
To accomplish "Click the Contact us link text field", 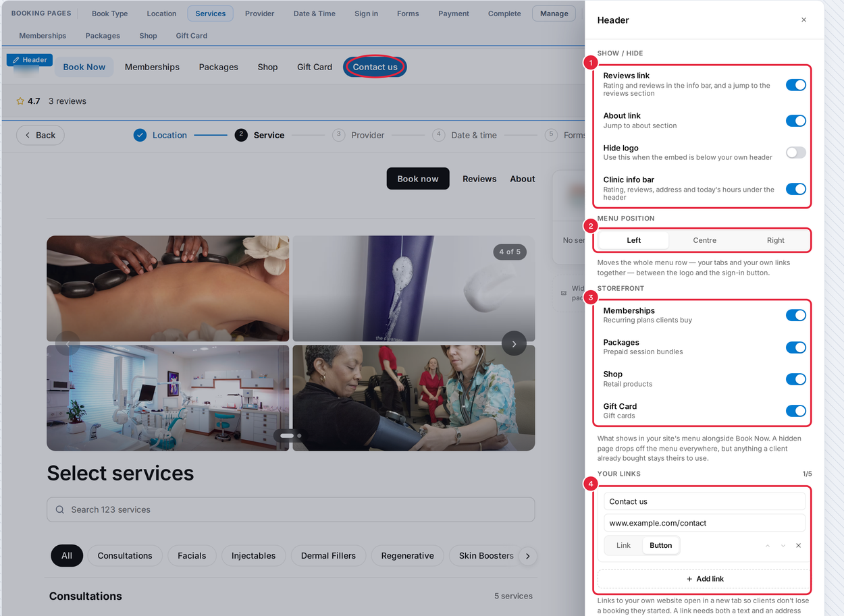I will point(704,501).
